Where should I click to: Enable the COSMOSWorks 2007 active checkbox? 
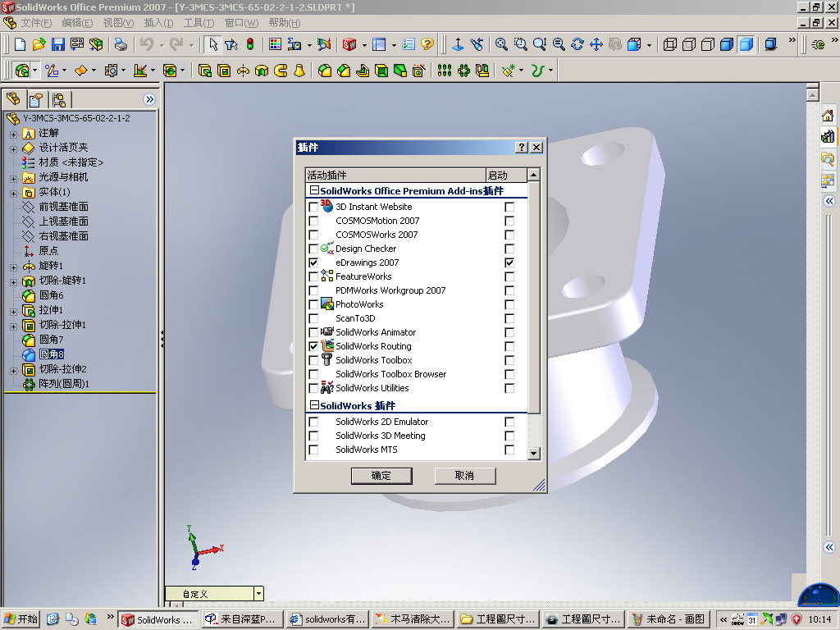coord(313,235)
